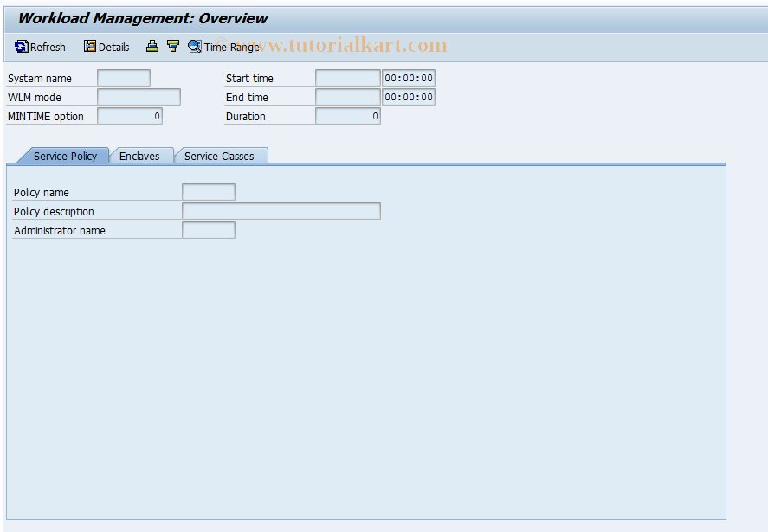Image resolution: width=768 pixels, height=532 pixels.
Task: Click the End time input field
Action: 347,96
